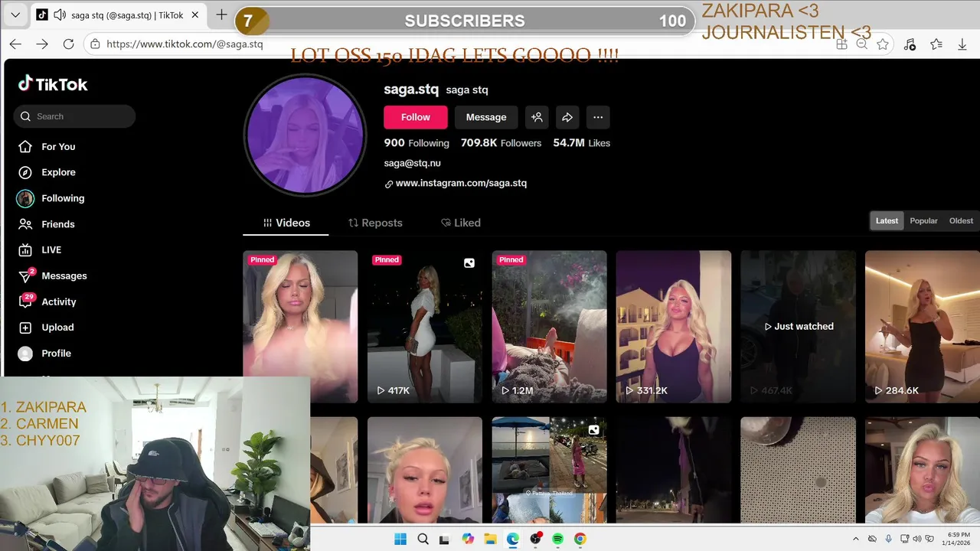Follow the saga.stq account

tap(416, 117)
